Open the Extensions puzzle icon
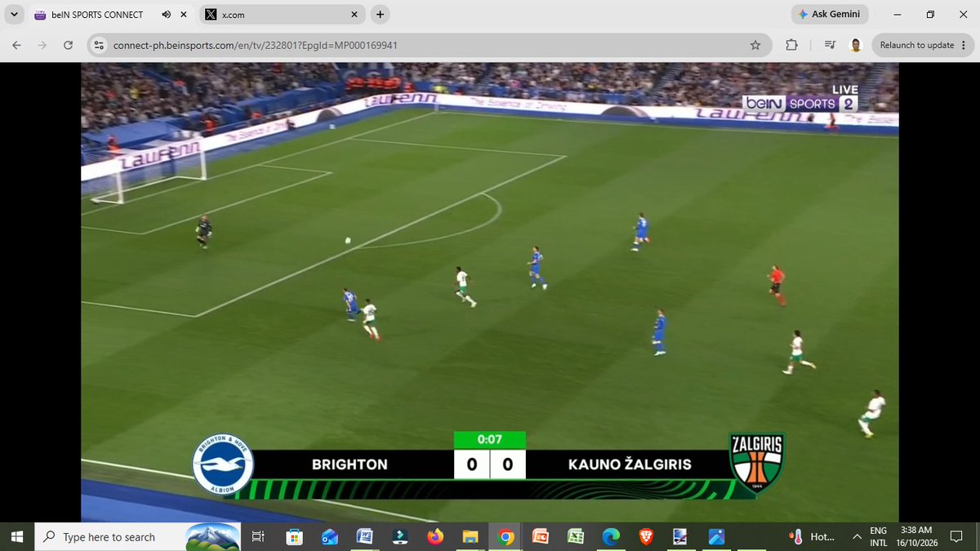This screenshot has width=980, height=551. [791, 45]
